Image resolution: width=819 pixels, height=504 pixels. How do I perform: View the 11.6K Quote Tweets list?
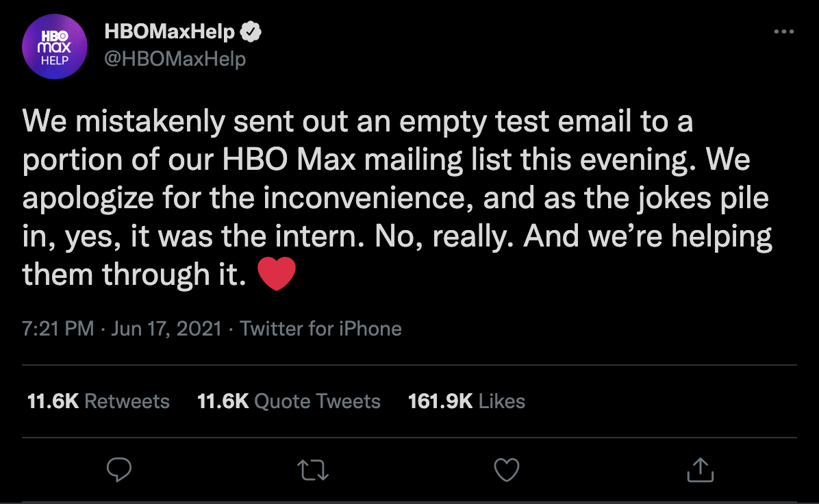click(x=288, y=401)
